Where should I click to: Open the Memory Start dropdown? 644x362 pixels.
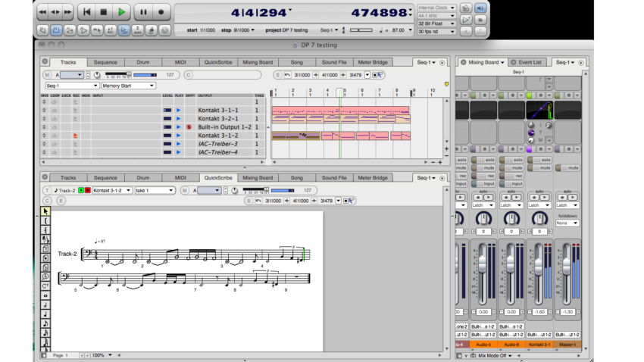coord(128,86)
